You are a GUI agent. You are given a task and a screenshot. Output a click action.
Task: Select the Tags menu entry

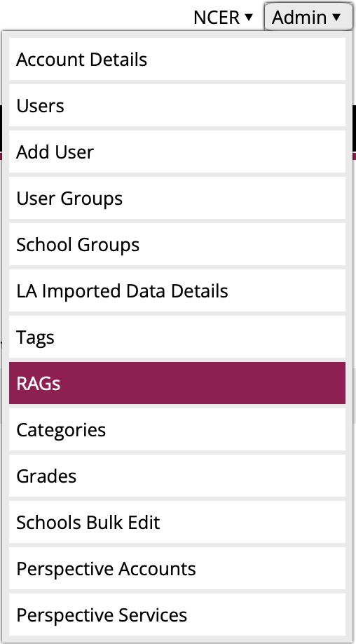177,337
